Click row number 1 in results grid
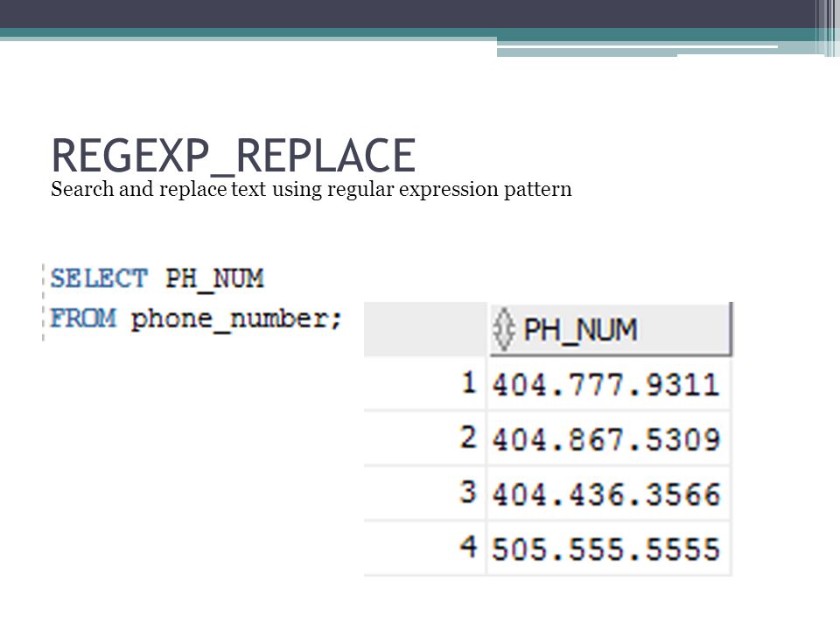Viewport: 840px width, 630px height. [468, 383]
